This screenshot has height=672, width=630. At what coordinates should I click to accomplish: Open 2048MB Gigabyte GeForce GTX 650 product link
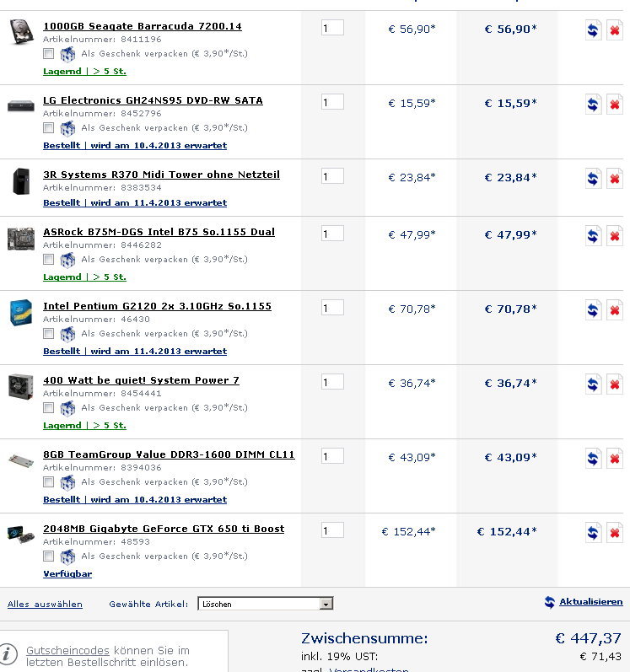[x=164, y=529]
